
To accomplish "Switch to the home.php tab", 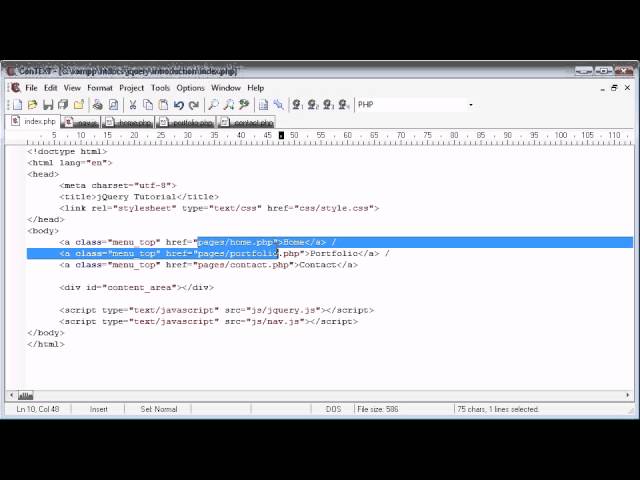I will (x=128, y=122).
